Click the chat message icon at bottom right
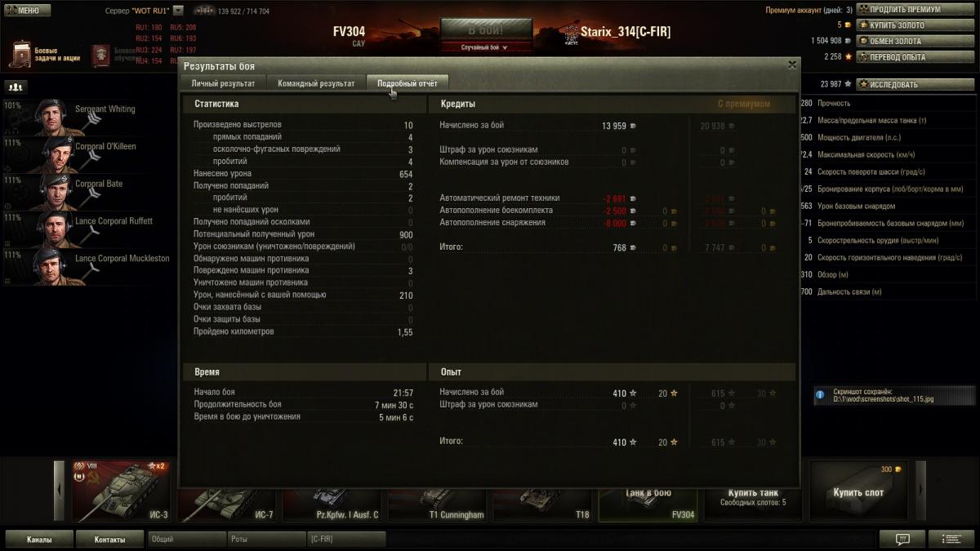 coord(902,540)
